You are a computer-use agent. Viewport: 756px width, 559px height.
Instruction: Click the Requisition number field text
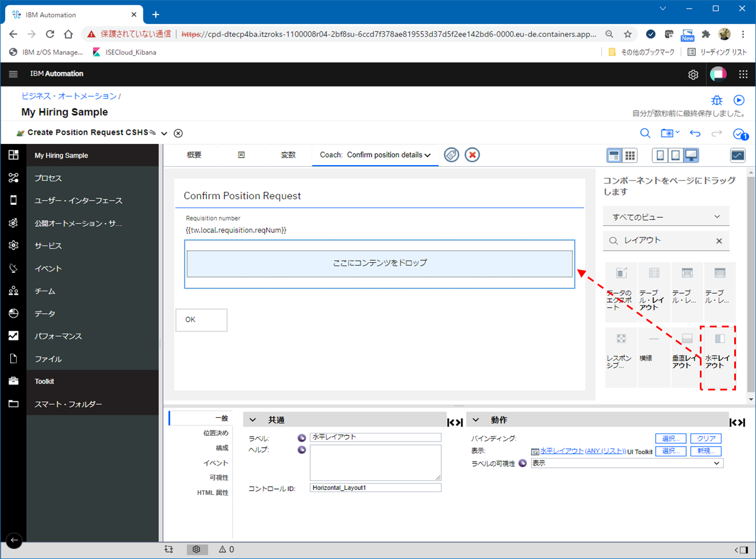(x=236, y=230)
